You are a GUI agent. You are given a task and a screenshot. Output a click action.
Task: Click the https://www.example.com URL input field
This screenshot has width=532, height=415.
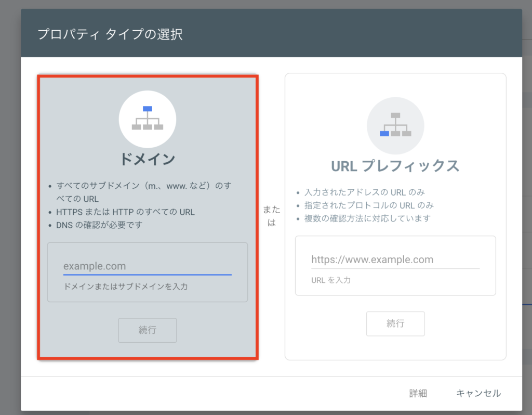395,259
